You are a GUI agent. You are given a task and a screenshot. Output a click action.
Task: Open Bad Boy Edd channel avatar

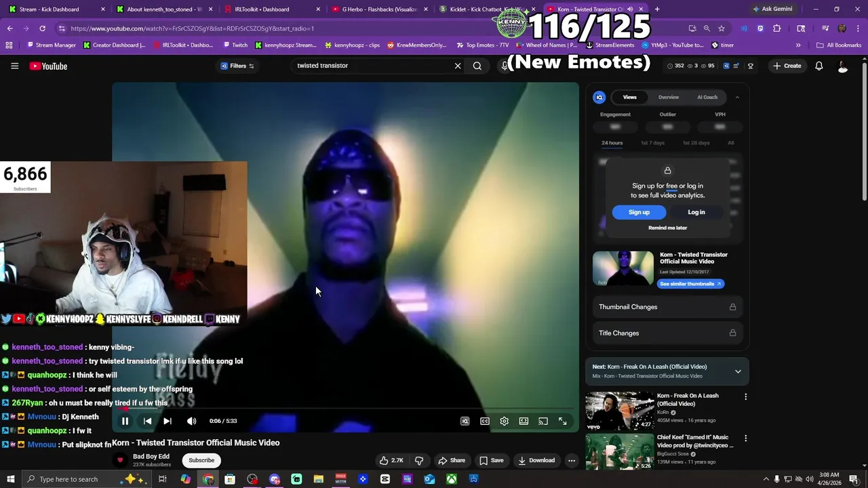click(x=120, y=460)
